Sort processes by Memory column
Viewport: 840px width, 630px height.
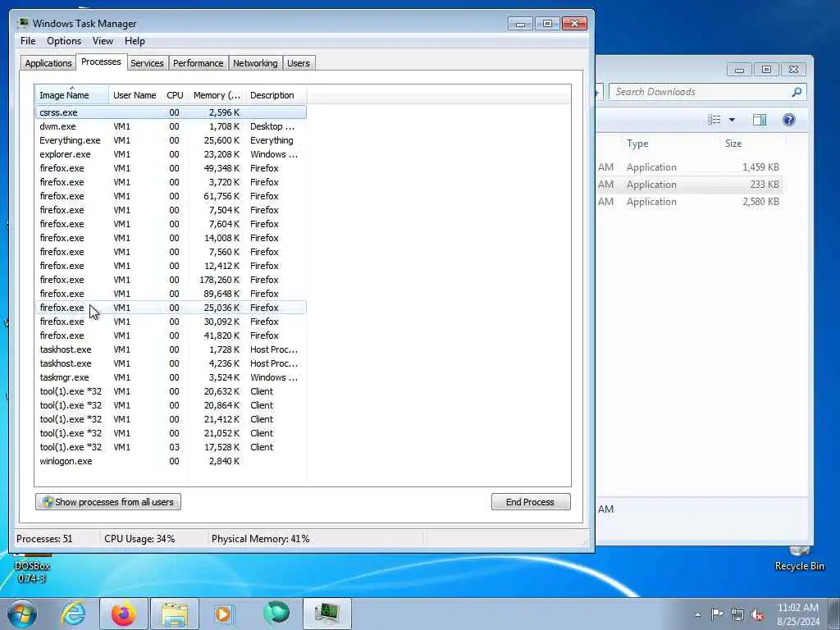coord(217,95)
